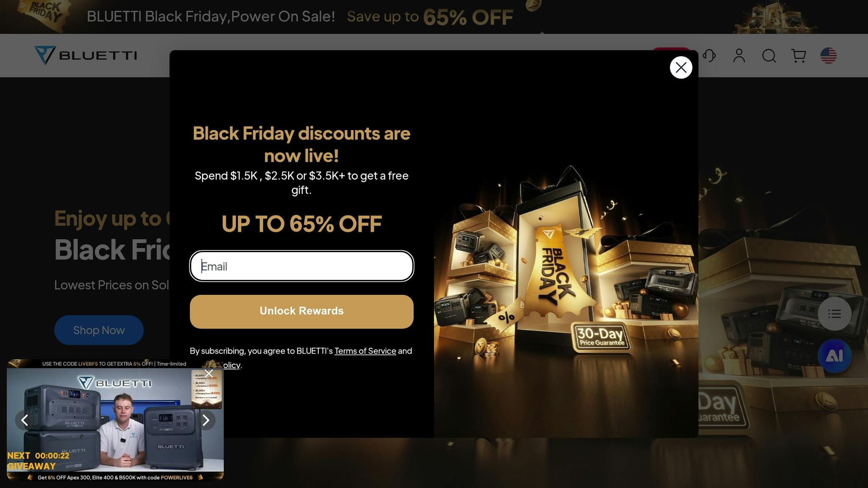The height and width of the screenshot is (488, 868).
Task: Go to the BLUETTI logo homepage
Action: pyautogui.click(x=86, y=55)
